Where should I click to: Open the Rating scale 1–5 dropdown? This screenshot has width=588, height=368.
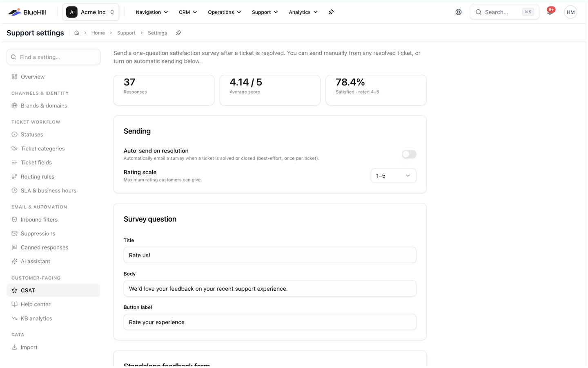point(393,176)
